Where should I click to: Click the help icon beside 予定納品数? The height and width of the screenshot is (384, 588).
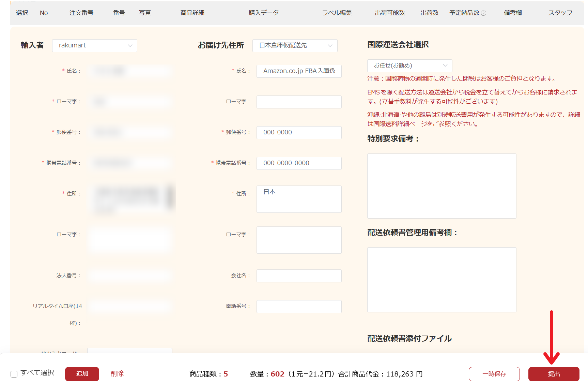pos(483,13)
